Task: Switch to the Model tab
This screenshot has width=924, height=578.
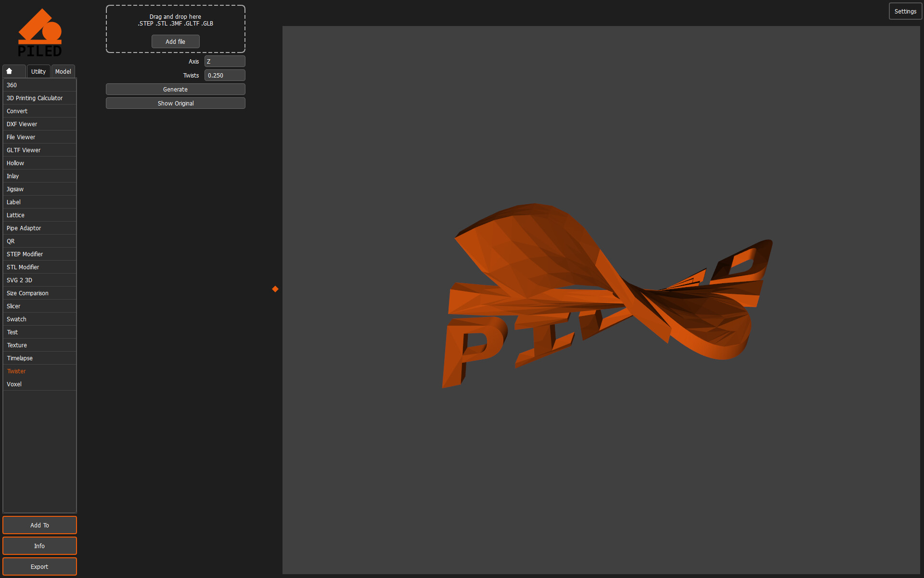Action: click(63, 71)
